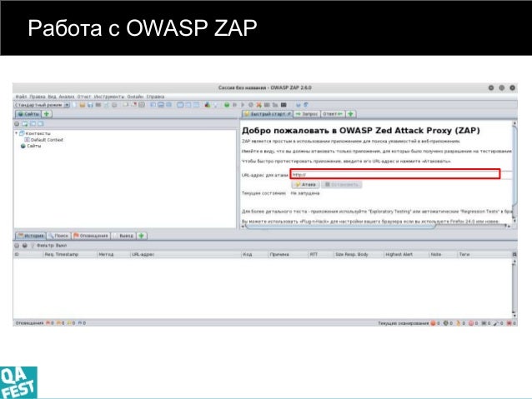Select the История tab
Viewport: 532px width, 399px height.
[31, 236]
